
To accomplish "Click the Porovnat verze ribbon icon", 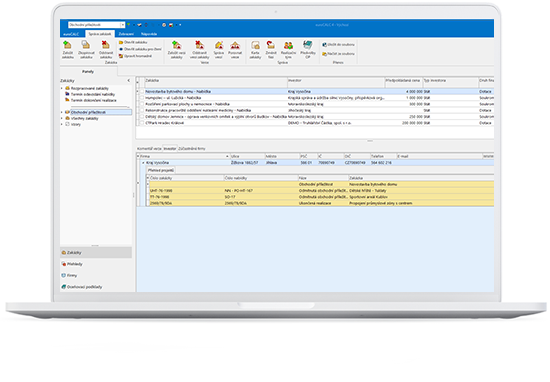I will 235,49.
